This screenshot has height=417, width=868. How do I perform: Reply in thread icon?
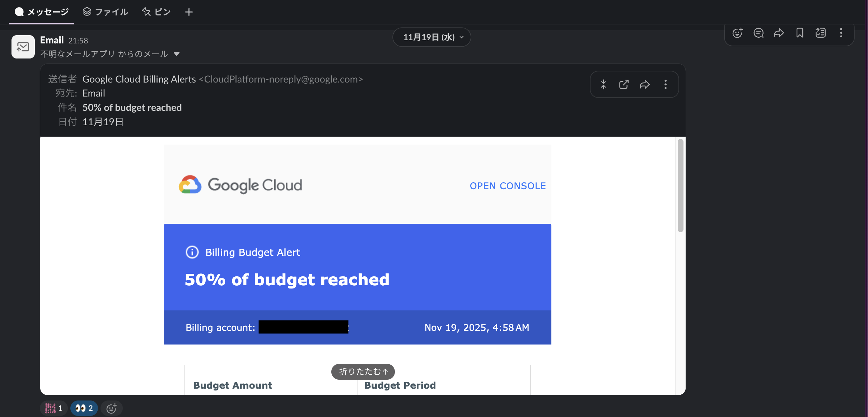(758, 33)
